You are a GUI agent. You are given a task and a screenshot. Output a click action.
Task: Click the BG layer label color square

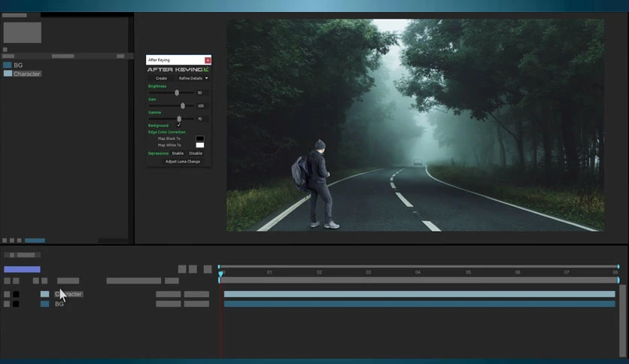click(x=44, y=304)
